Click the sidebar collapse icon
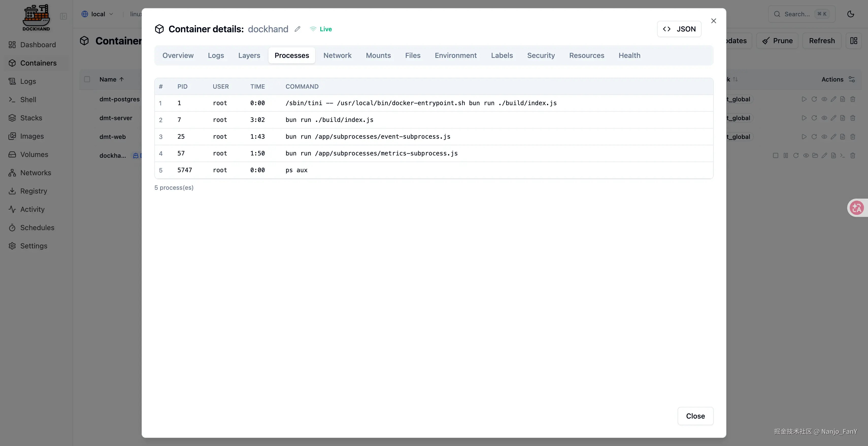This screenshot has height=446, width=868. [63, 16]
